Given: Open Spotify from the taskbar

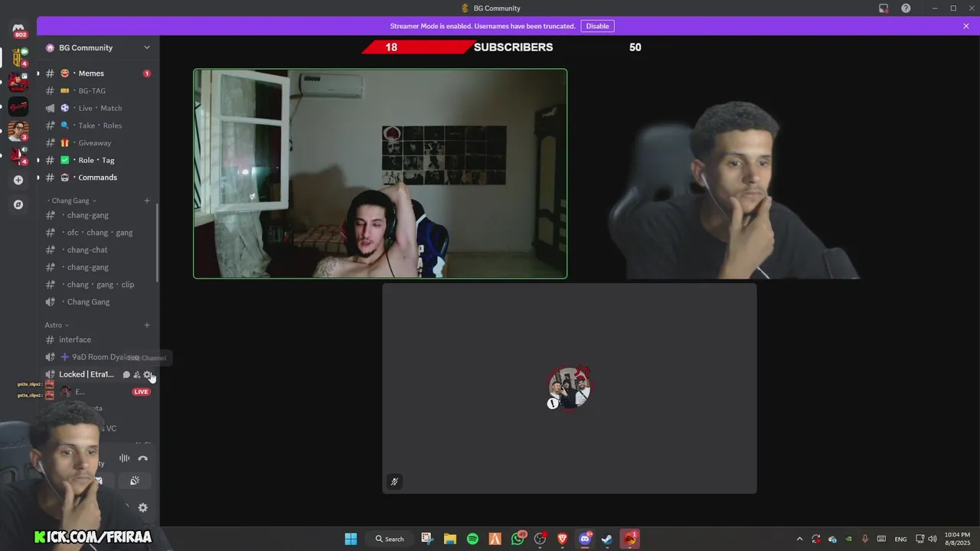Looking at the screenshot, I should tap(472, 539).
